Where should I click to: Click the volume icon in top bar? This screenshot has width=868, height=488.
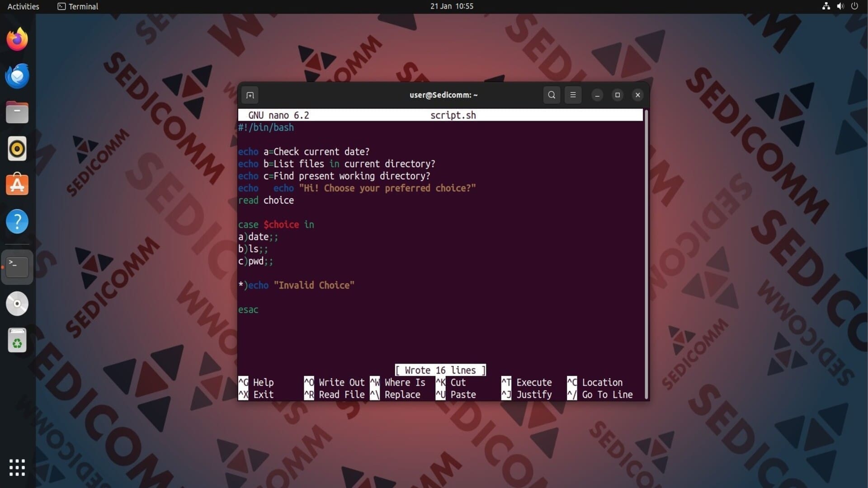pos(840,6)
